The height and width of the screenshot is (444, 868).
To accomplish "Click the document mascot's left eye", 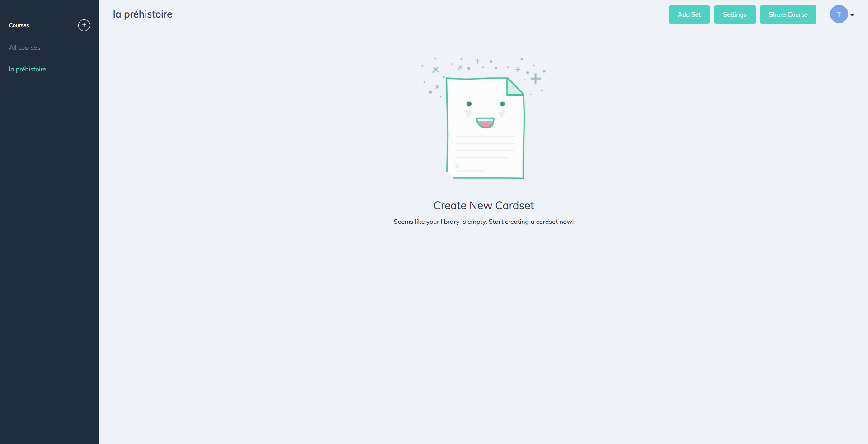I will pos(469,104).
